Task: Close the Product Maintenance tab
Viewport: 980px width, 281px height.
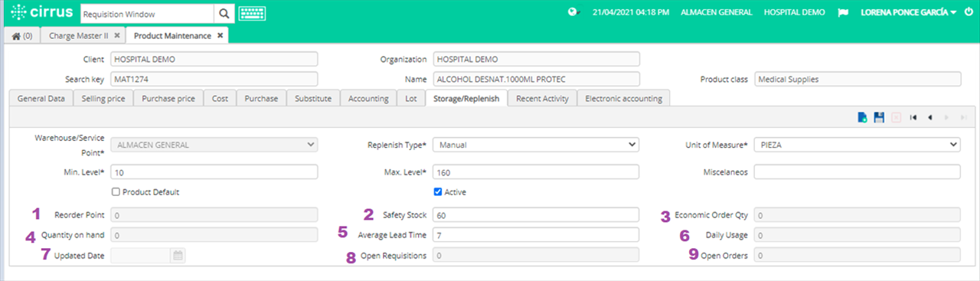Action: tap(220, 35)
